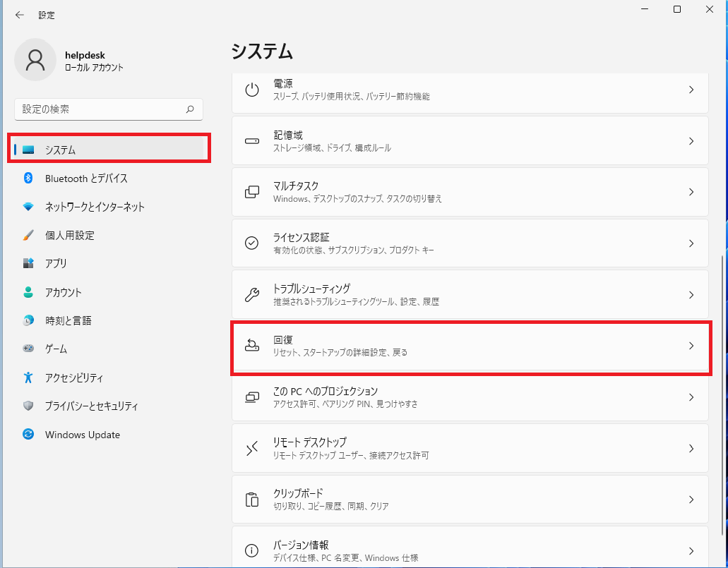Open the 回復 settings entry
The height and width of the screenshot is (568, 728).
[x=470, y=346]
